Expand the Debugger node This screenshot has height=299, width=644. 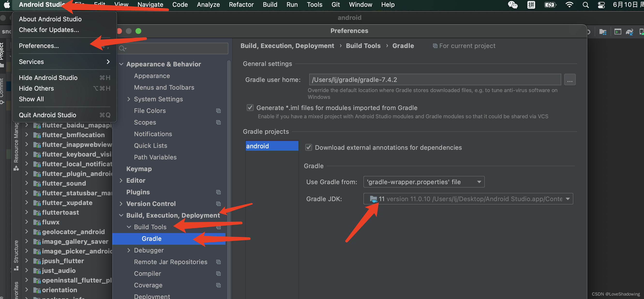pos(129,251)
